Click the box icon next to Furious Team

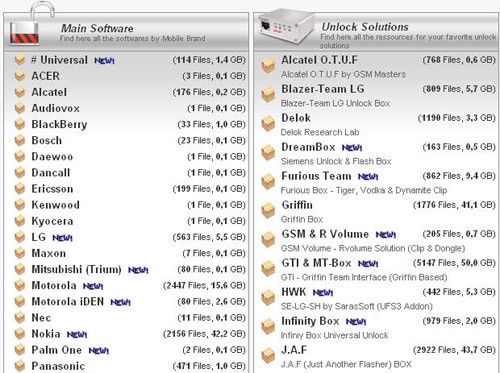(x=268, y=182)
